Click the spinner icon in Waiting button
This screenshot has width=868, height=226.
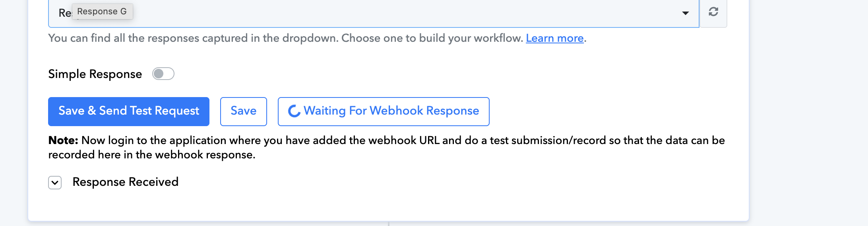[294, 111]
